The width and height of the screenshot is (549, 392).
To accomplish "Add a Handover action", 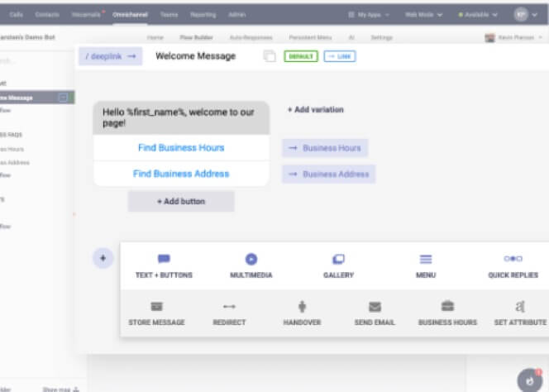I will tap(302, 313).
